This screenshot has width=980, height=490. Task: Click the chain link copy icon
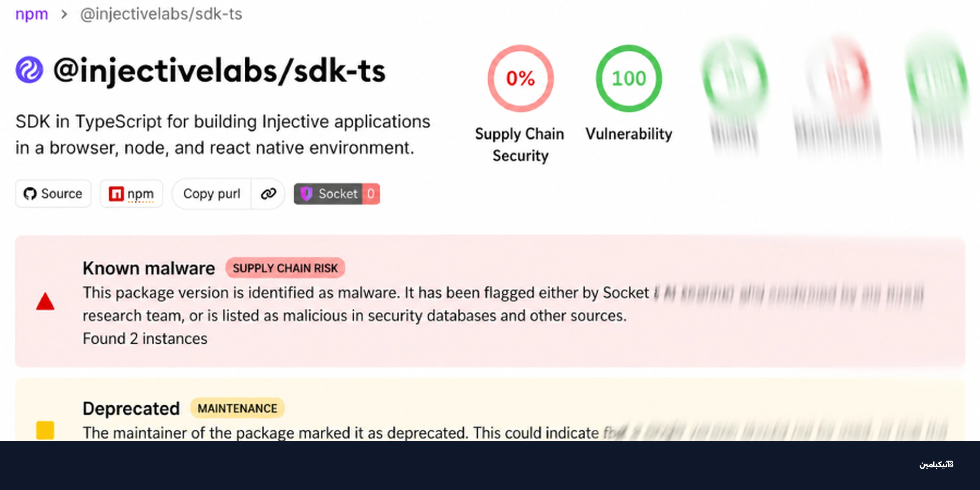coord(268,194)
